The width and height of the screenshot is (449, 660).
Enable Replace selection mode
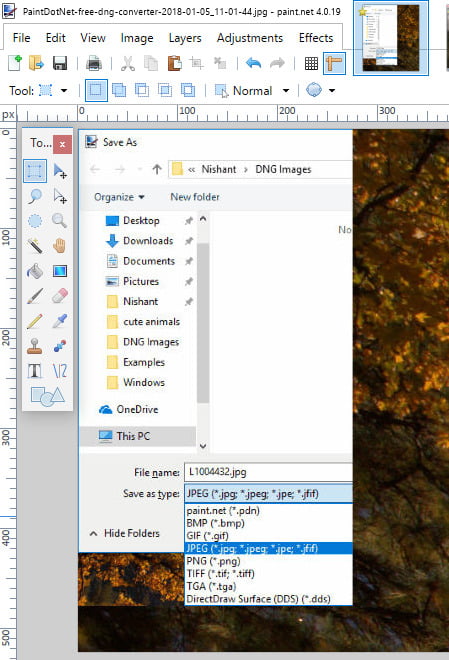[x=96, y=90]
